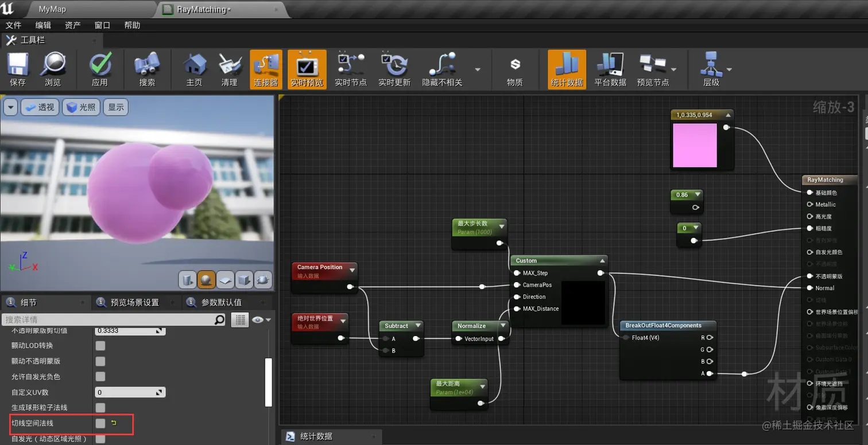Open Preview Nodes dropdown arrow
The height and width of the screenshot is (445, 868).
(x=673, y=69)
